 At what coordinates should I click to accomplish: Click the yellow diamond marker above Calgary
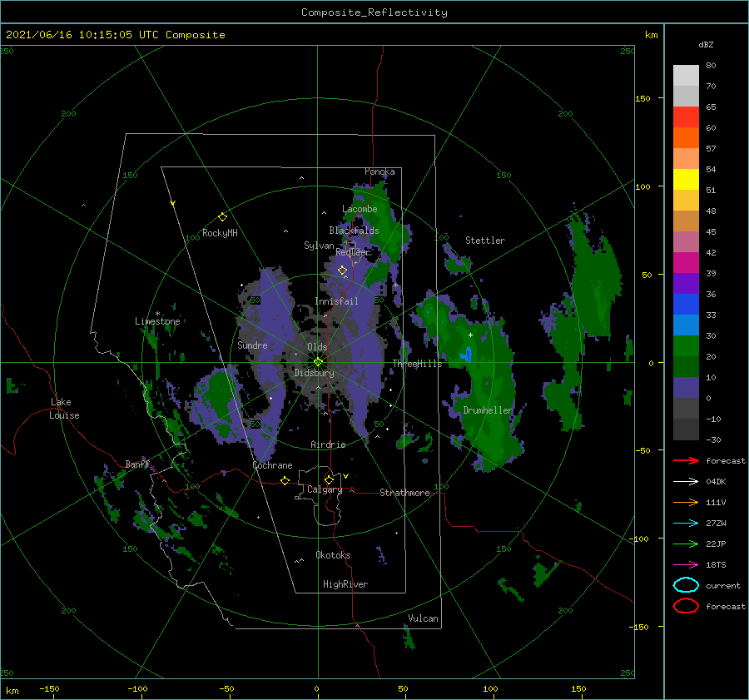[x=329, y=479]
